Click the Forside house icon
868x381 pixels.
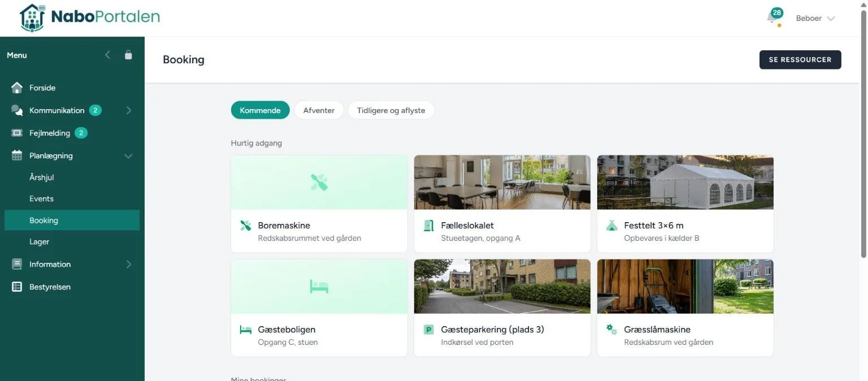point(17,88)
